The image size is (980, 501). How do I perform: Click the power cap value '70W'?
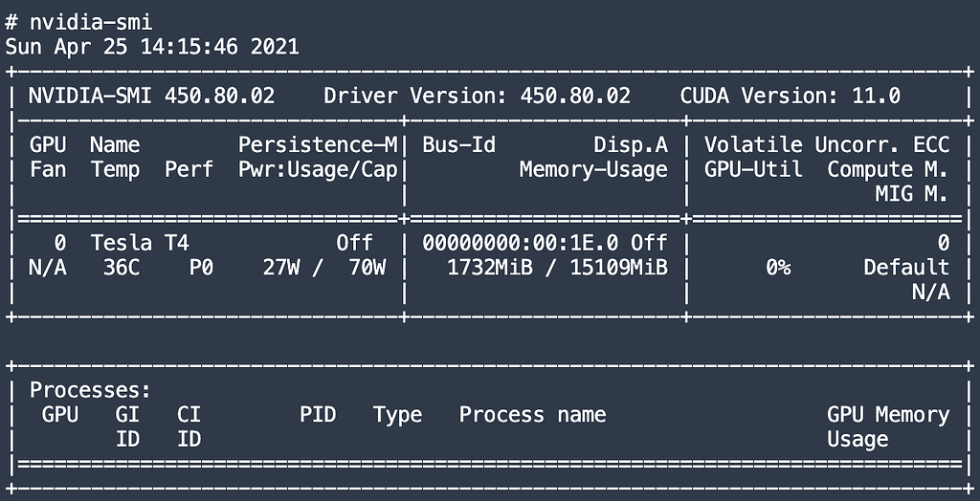[x=367, y=268]
